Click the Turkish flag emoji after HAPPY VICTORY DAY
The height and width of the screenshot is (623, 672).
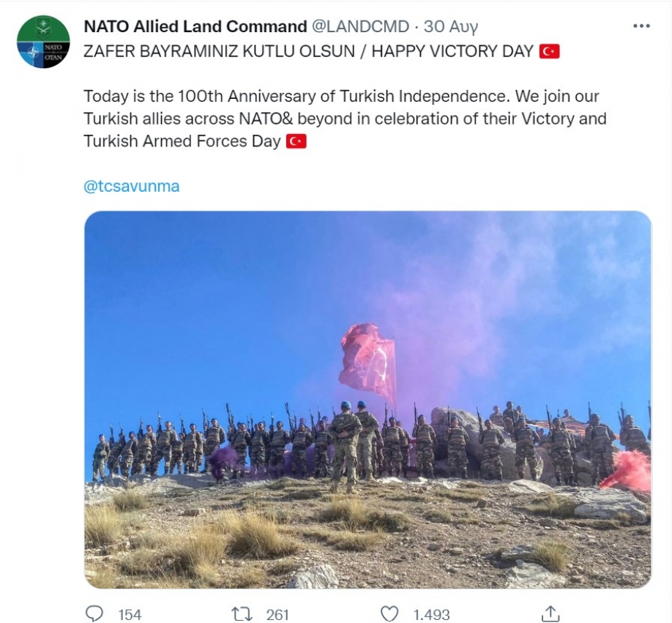click(x=549, y=51)
